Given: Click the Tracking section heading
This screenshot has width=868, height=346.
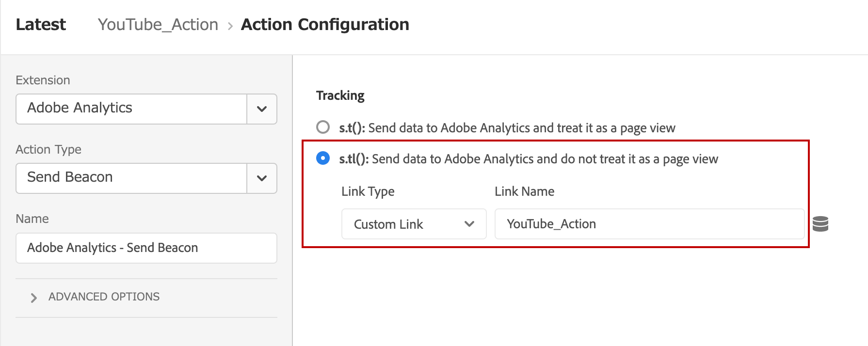Looking at the screenshot, I should pos(340,95).
